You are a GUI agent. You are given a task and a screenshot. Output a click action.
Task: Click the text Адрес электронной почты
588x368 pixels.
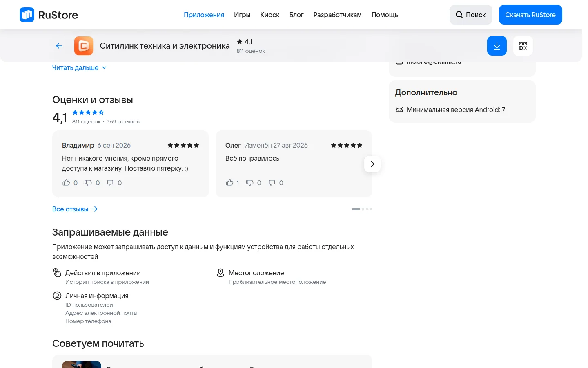101,313
